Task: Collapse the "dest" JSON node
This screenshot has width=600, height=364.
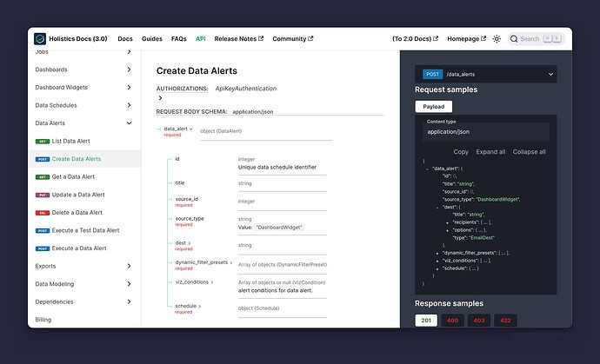Action: (437, 208)
